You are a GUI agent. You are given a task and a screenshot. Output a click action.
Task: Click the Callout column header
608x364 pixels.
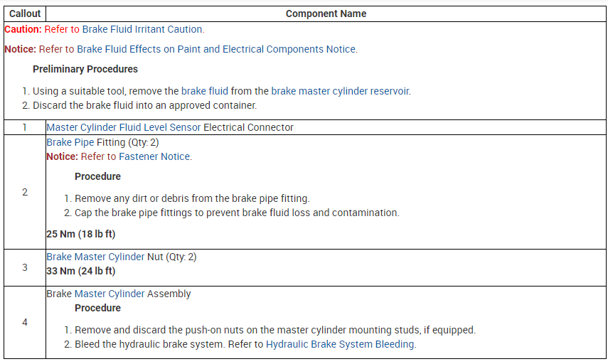pos(25,14)
